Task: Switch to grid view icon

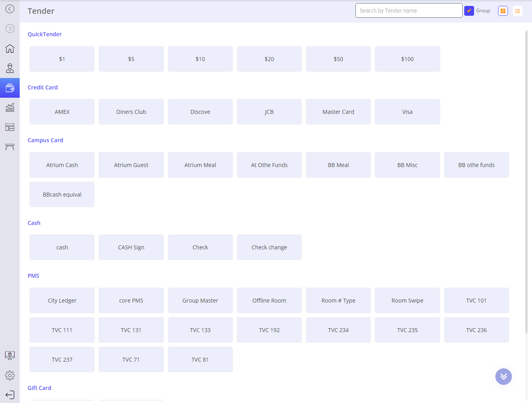Action: (x=503, y=11)
